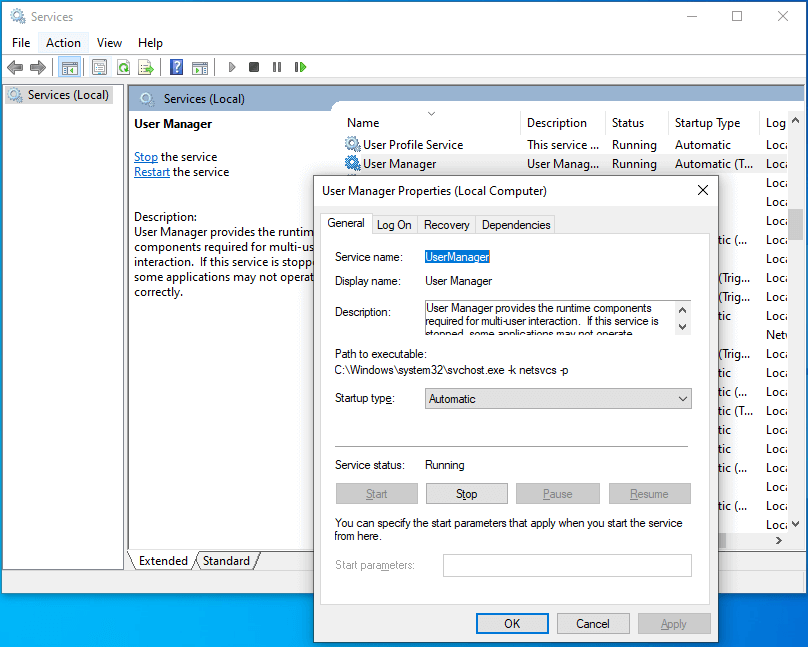Viewport: 808px width, 647px height.
Task: Refresh the services list via toolbar icon
Action: coord(123,67)
